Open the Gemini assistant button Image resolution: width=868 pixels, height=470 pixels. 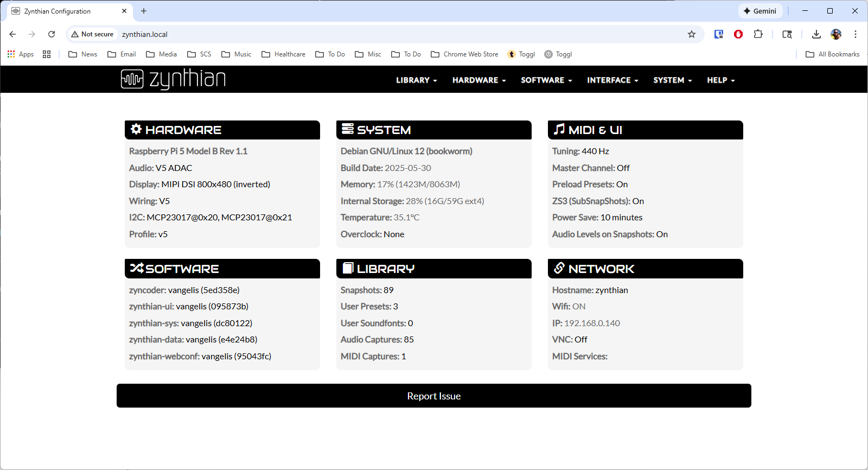759,11
